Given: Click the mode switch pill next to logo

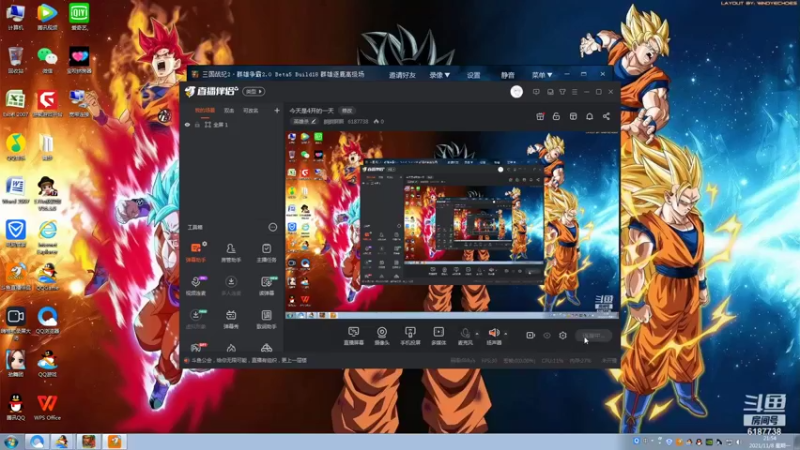Looking at the screenshot, I should (x=254, y=91).
